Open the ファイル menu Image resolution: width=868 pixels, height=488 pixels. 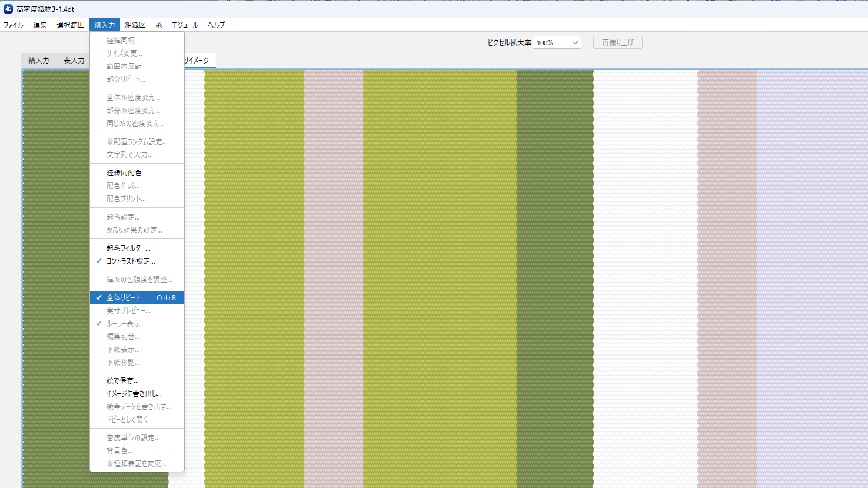click(14, 25)
